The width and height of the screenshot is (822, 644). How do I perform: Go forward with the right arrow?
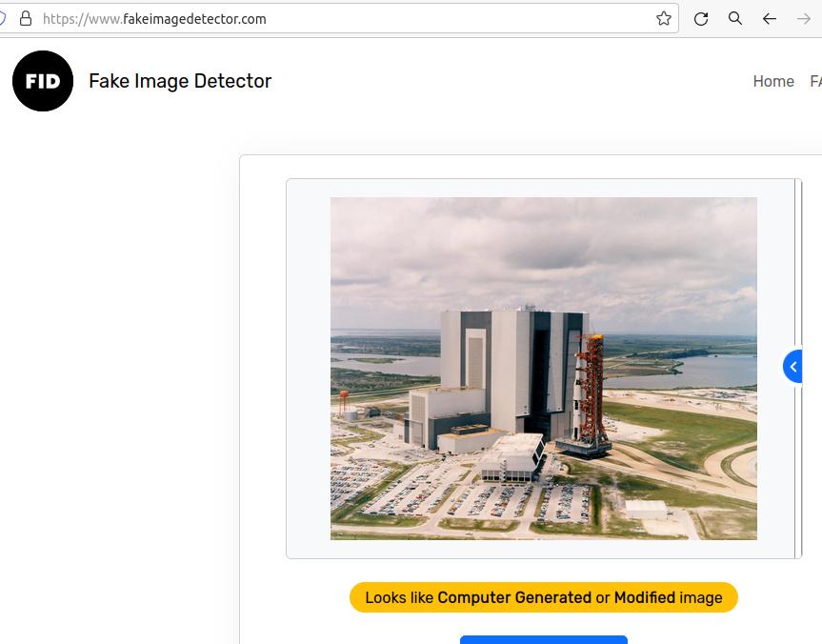pyautogui.click(x=804, y=19)
